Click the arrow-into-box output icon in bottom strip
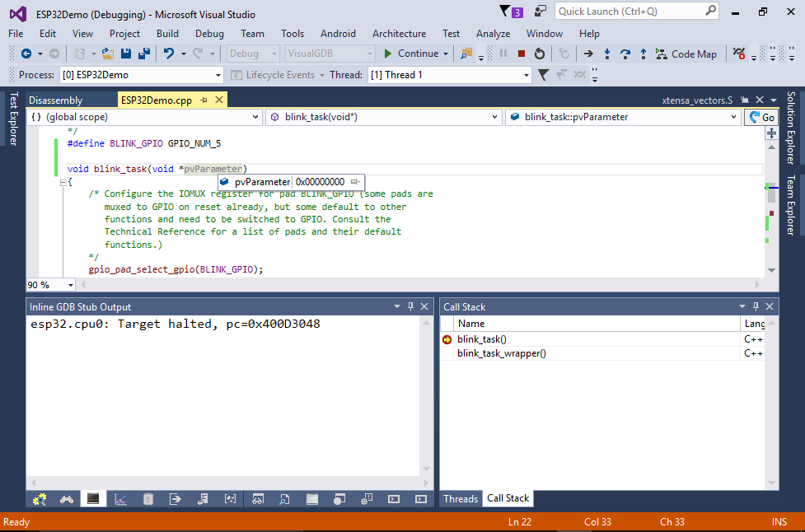 pyautogui.click(x=175, y=499)
